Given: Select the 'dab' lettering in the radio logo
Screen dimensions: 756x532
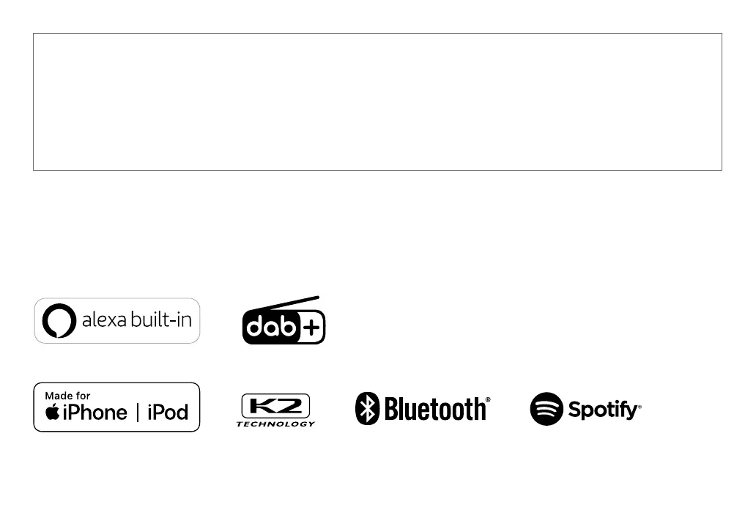Looking at the screenshot, I should (270, 327).
